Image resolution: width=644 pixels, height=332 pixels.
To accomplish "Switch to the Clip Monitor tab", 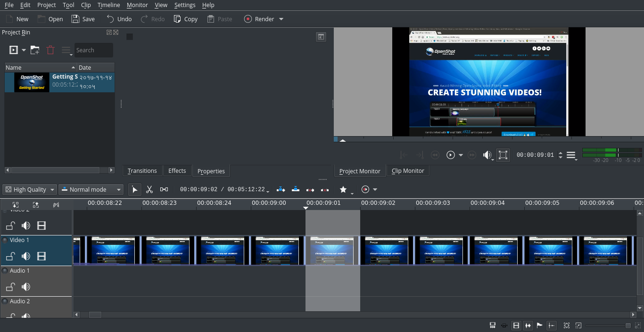I will (408, 170).
